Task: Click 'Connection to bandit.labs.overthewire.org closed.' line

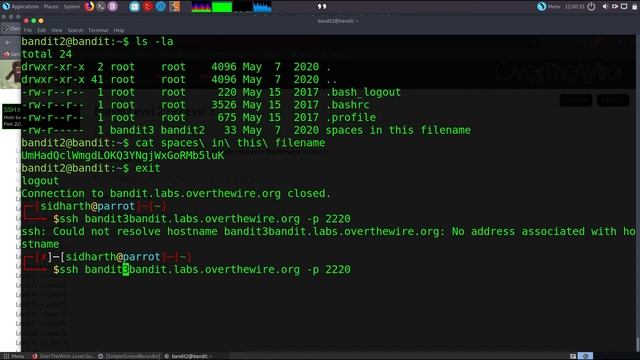Action: (176, 193)
